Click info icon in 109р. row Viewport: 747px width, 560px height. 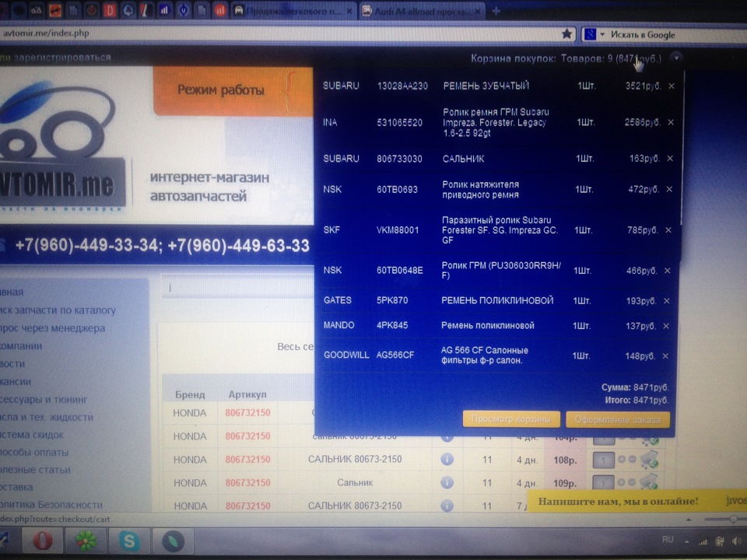point(447,483)
